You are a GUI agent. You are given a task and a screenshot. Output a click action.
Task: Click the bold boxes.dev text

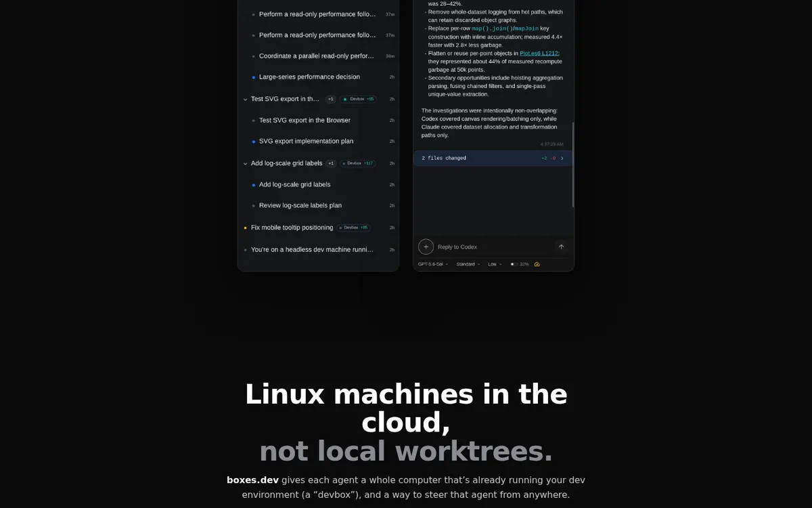pos(252,480)
